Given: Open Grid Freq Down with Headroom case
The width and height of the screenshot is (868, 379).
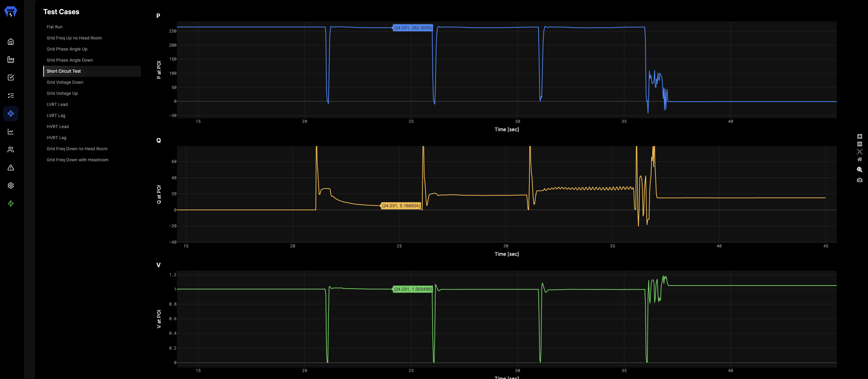Looking at the screenshot, I should tap(78, 160).
